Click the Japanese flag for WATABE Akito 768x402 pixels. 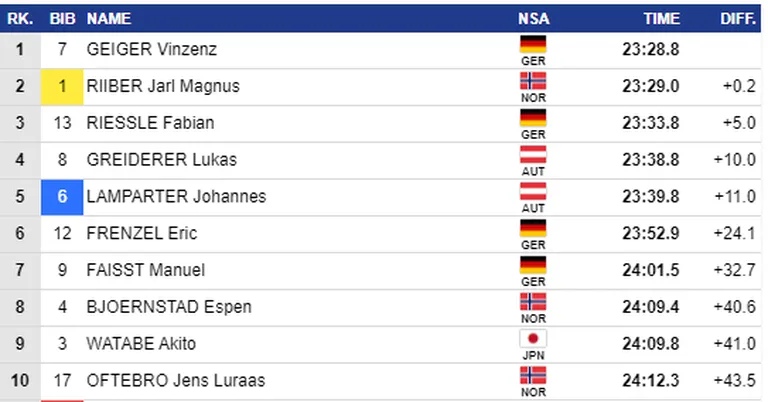pos(533,338)
